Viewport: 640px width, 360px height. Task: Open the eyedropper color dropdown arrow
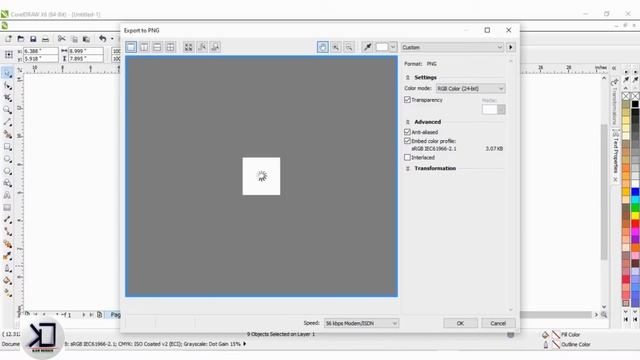point(393,47)
